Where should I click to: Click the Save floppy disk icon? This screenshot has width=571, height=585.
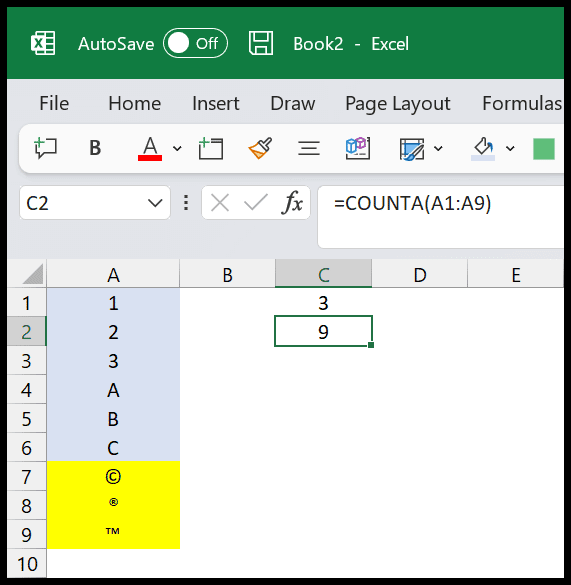[261, 44]
